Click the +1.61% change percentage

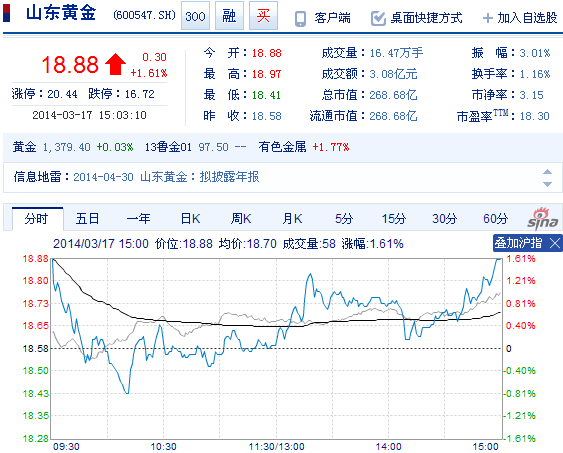pyautogui.click(x=149, y=73)
